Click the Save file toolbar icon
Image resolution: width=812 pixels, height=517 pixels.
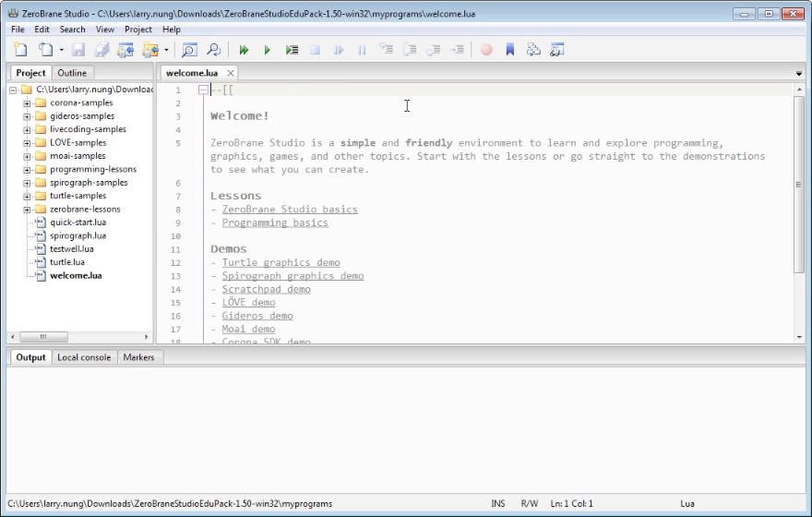[78, 50]
